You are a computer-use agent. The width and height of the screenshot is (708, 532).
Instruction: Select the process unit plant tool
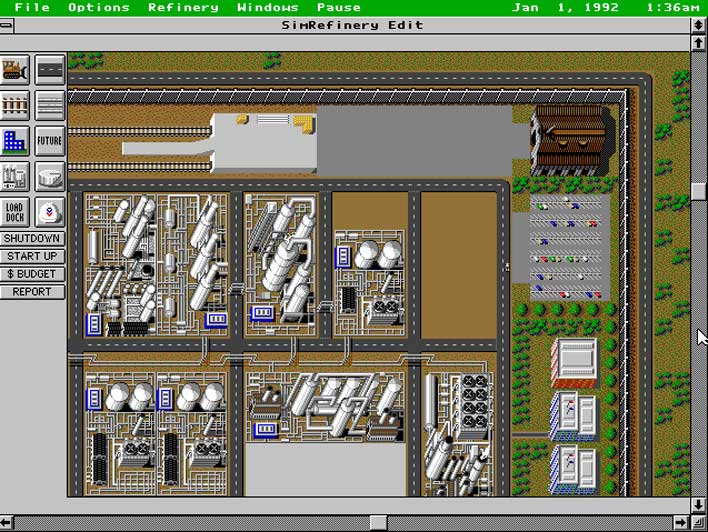point(15,177)
